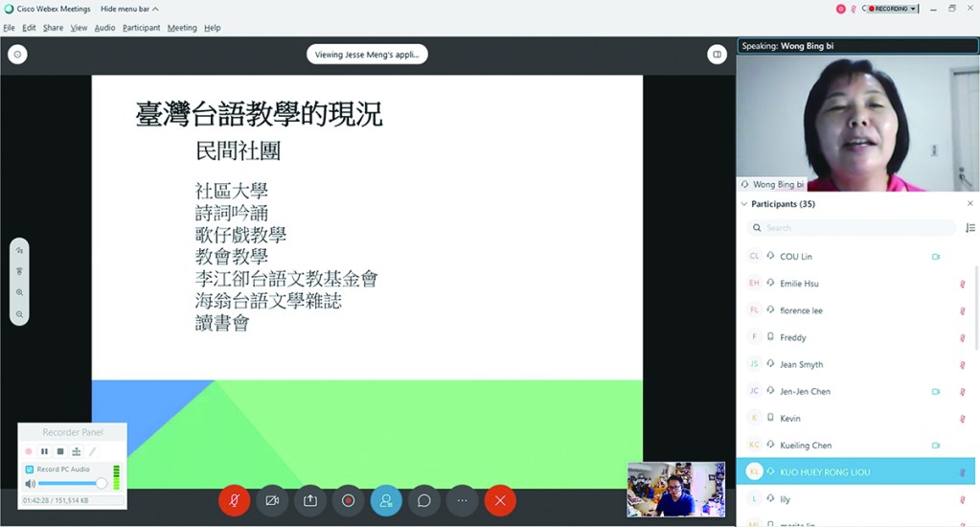The width and height of the screenshot is (980, 527).
Task: Unmute the microphone with the red mic button
Action: click(234, 500)
